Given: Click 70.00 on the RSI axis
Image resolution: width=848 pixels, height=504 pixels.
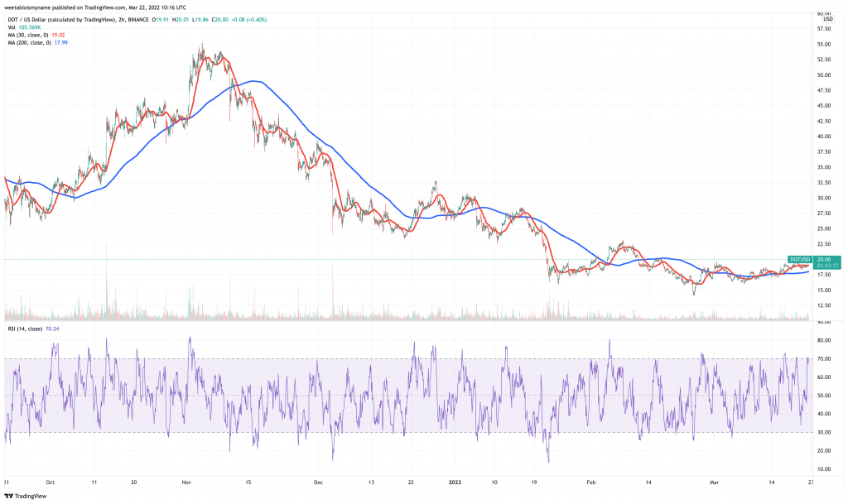Looking at the screenshot, I should (x=824, y=358).
